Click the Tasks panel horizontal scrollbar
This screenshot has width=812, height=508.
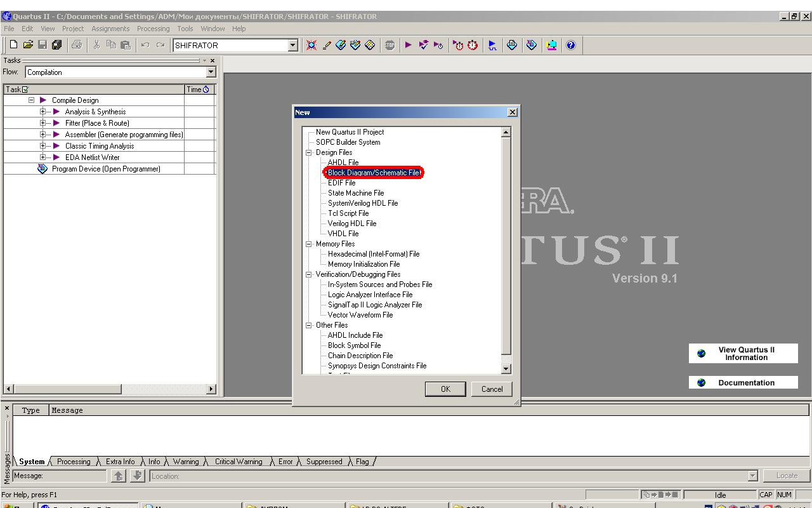point(67,389)
